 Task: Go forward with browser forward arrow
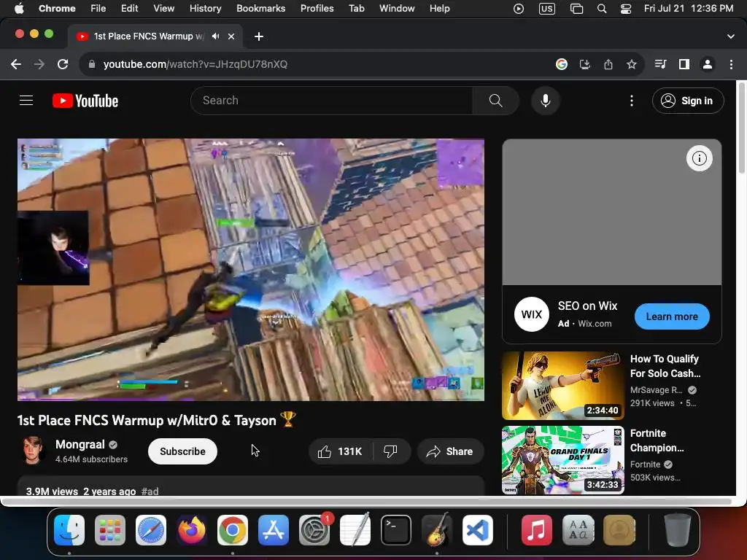(x=39, y=64)
